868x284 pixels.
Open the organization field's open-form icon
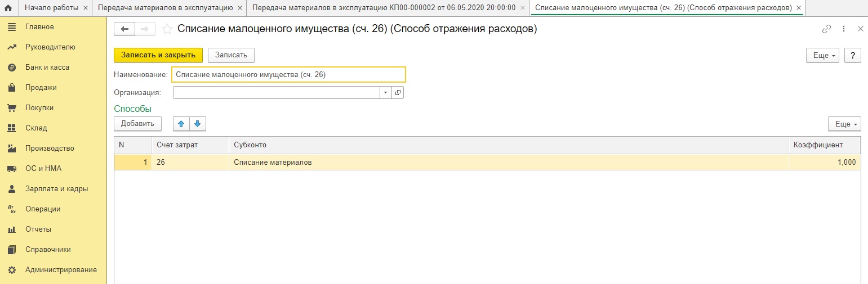click(398, 92)
